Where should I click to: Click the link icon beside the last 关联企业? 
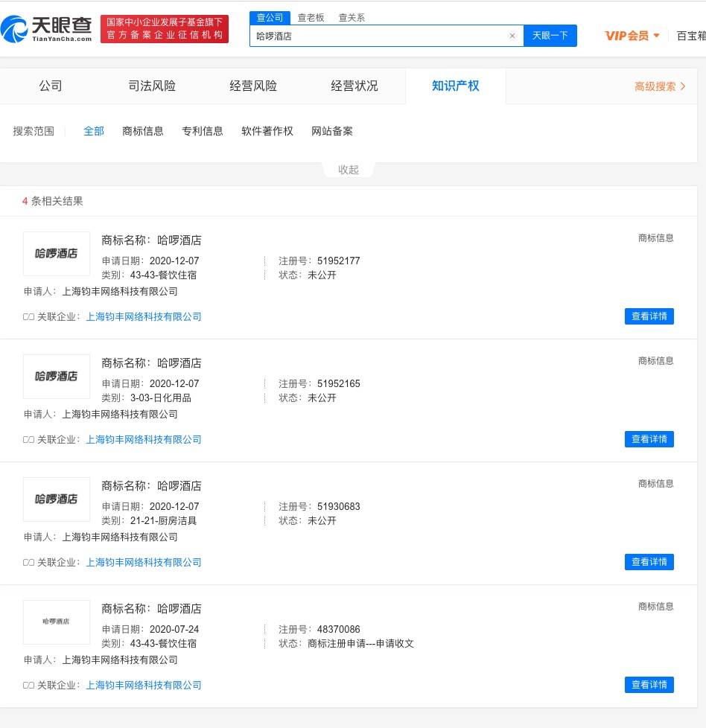(28, 686)
